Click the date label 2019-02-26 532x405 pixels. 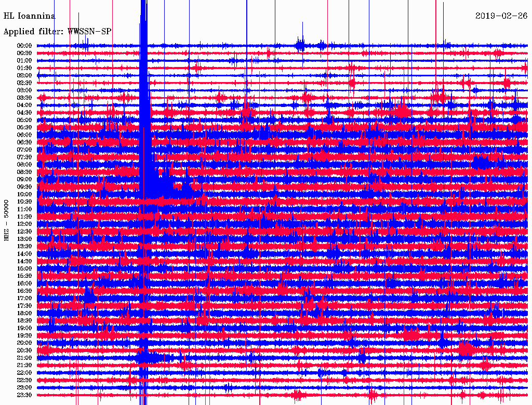(x=501, y=16)
